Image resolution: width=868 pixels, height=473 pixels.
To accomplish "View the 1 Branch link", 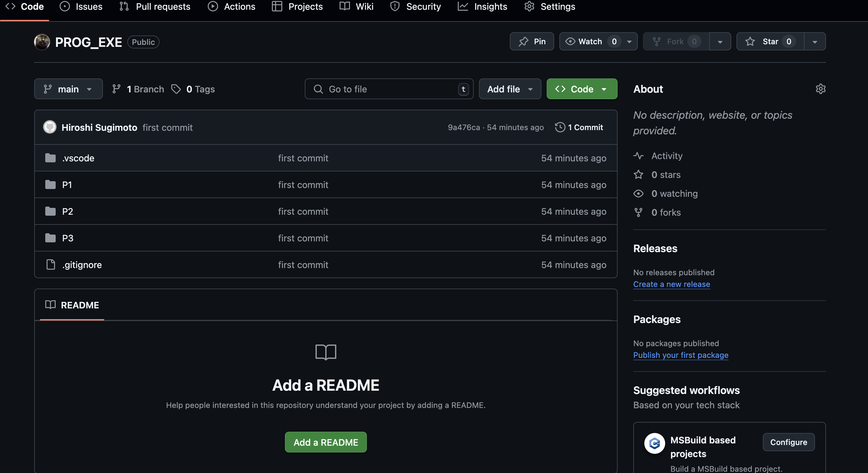I will (138, 89).
